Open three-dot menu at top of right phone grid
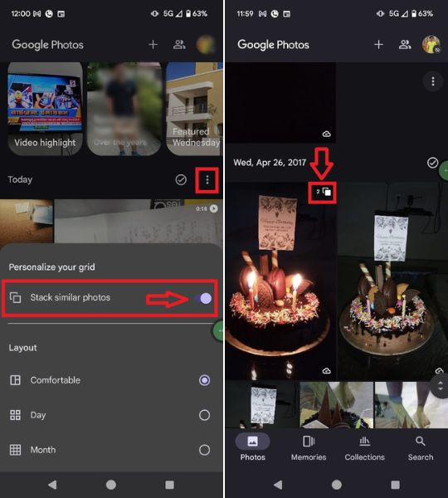448x498 pixels. 433,81
